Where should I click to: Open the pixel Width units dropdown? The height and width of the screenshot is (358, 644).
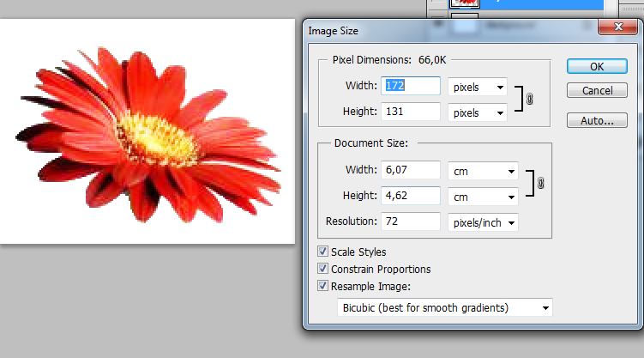(x=478, y=87)
